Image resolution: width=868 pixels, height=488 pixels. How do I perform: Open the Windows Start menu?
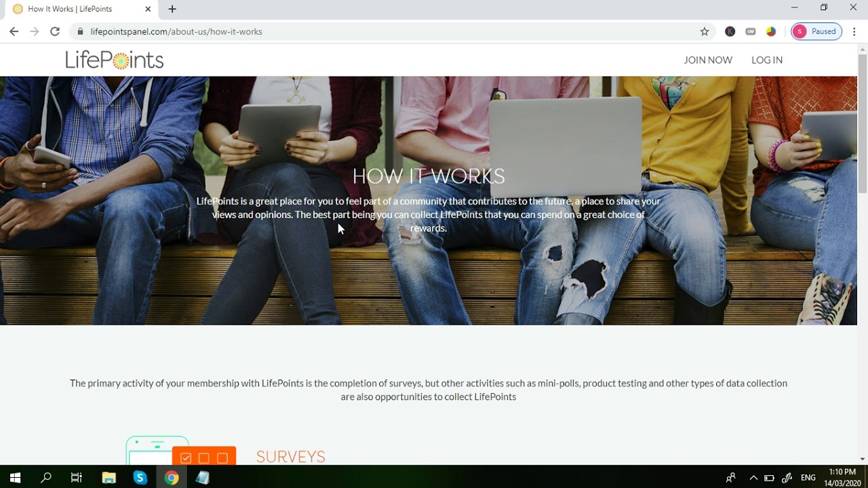tap(15, 477)
